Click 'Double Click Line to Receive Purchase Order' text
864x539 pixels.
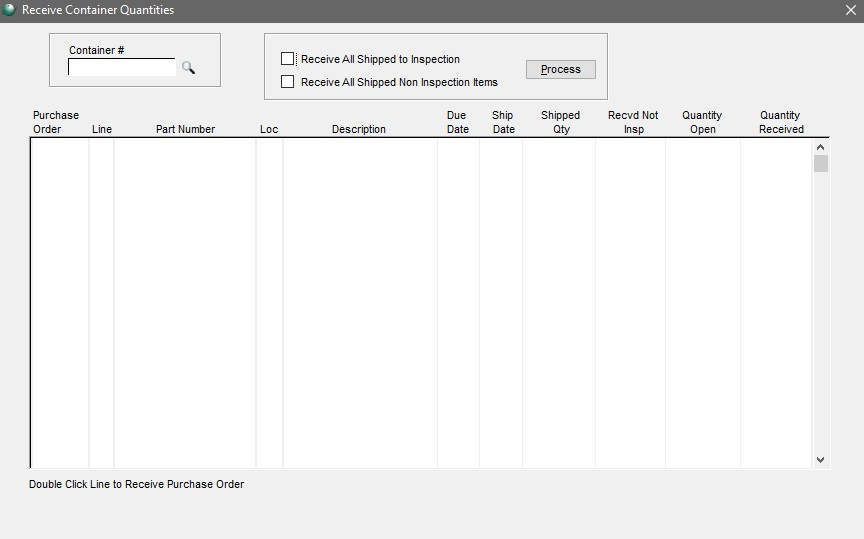tap(136, 484)
